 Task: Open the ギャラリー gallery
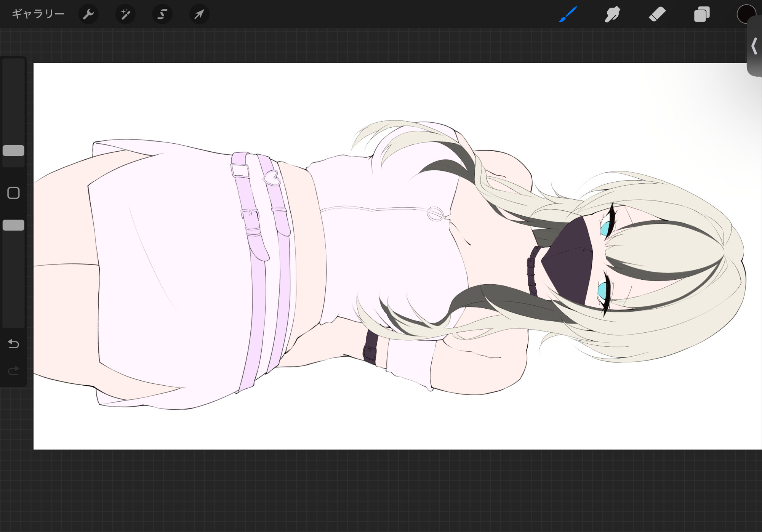tap(38, 14)
